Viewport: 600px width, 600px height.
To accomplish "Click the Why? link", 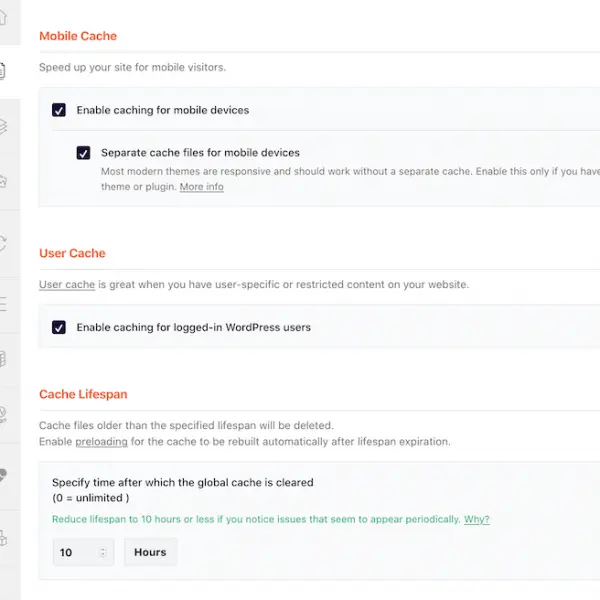I will point(477,519).
